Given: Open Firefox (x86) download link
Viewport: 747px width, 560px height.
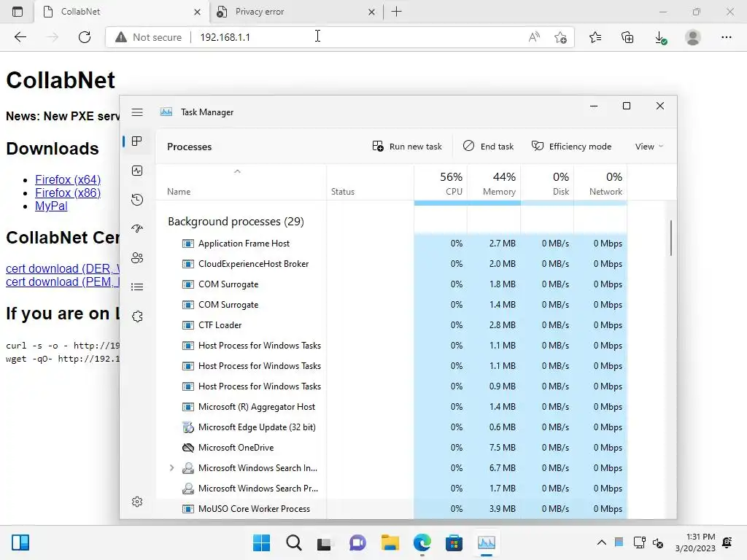Looking at the screenshot, I should click(x=68, y=192).
